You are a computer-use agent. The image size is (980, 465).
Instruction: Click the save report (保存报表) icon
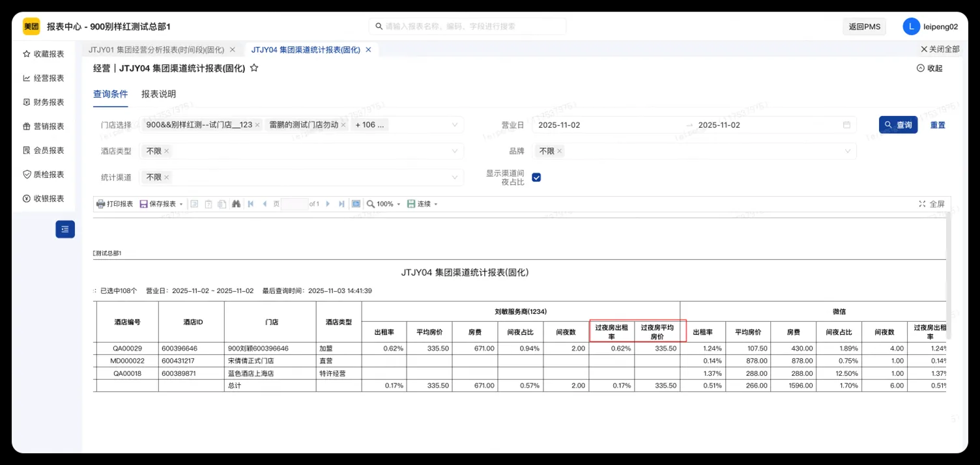pos(143,203)
